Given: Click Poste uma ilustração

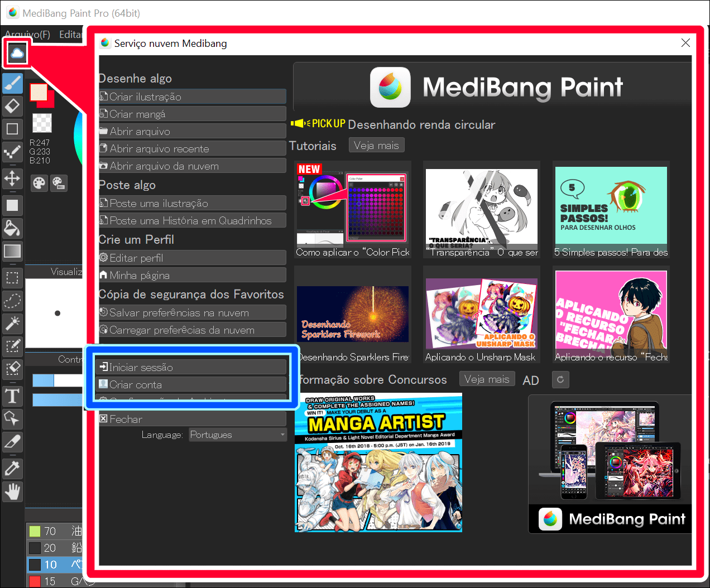Looking at the screenshot, I should click(x=193, y=203).
